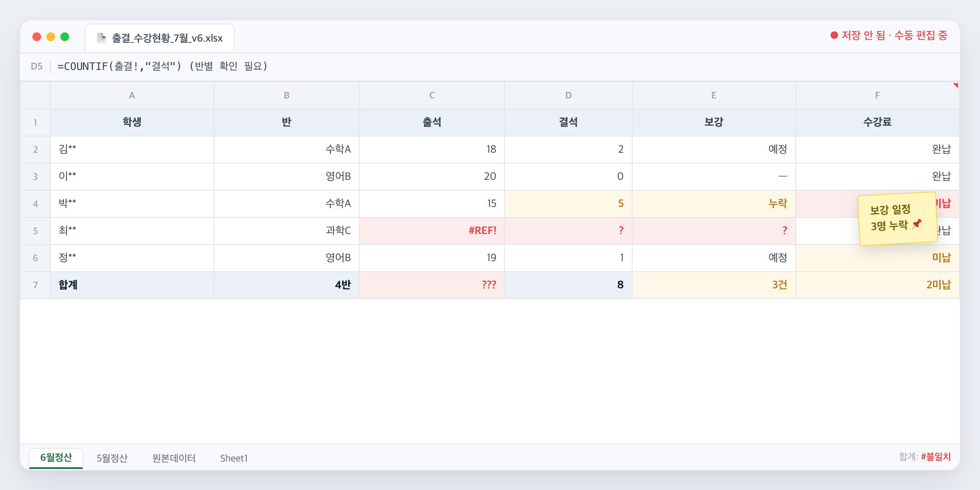The height and width of the screenshot is (490, 980).
Task: Switch to the 5월정산 sheet tab
Action: (112, 458)
